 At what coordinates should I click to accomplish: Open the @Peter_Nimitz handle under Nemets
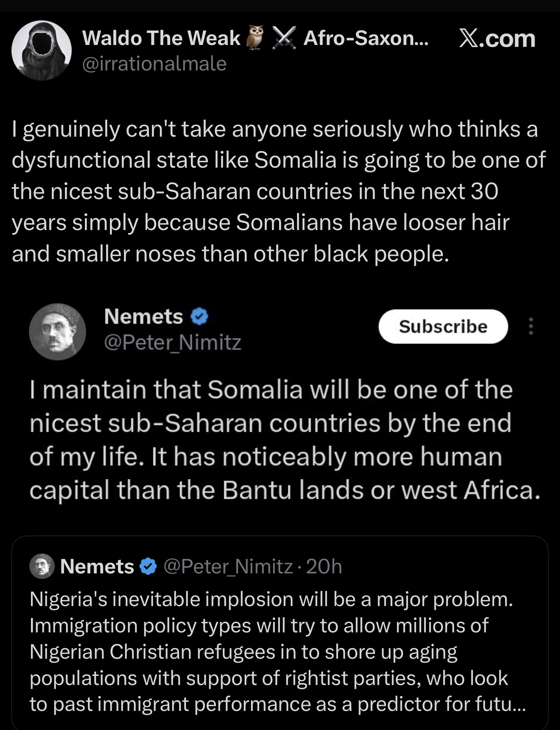(x=173, y=343)
